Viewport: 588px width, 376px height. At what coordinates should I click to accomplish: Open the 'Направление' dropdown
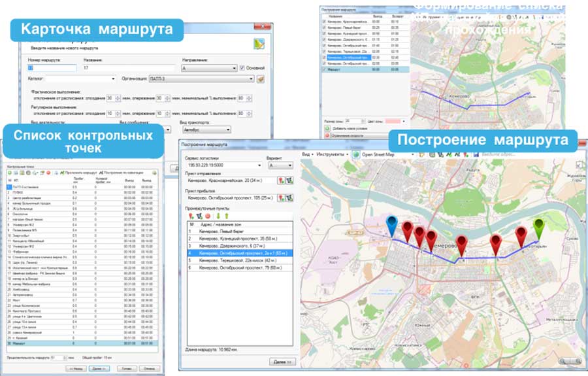click(233, 67)
